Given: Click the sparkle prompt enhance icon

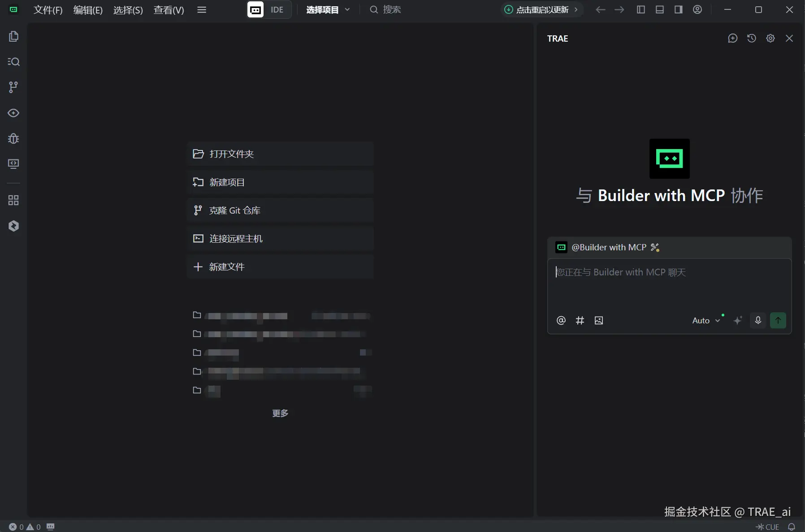Looking at the screenshot, I should (x=738, y=321).
